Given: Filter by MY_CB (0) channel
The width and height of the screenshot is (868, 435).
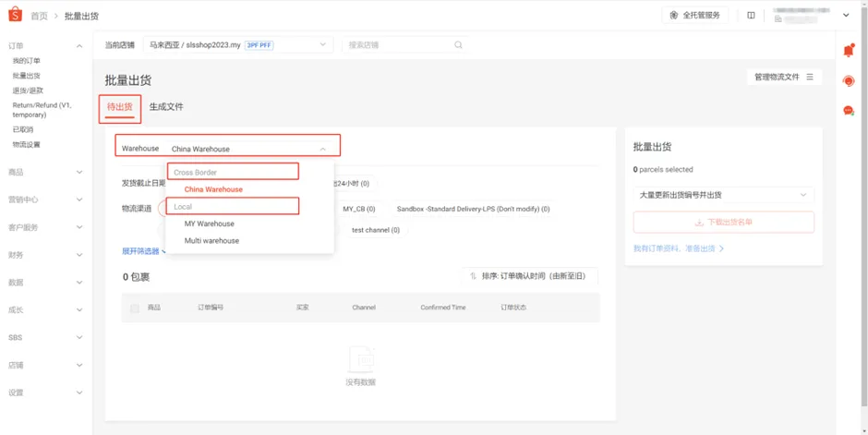Looking at the screenshot, I should click(x=359, y=210).
